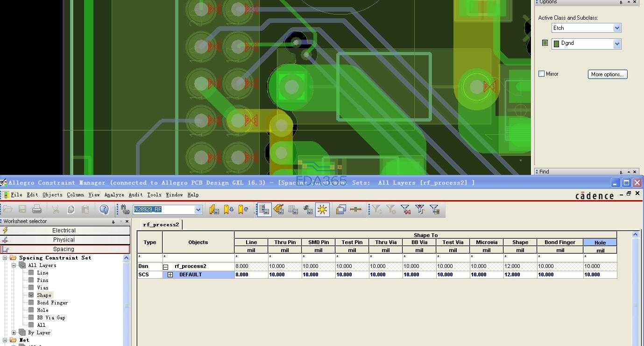Click the orange double-arrow toolbar icon
Image resolution: width=644 pixels, height=346 pixels.
(x=355, y=209)
